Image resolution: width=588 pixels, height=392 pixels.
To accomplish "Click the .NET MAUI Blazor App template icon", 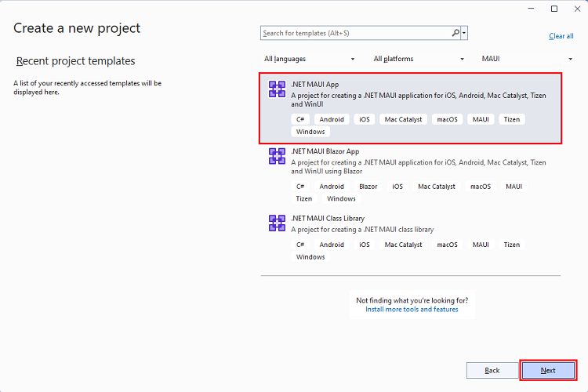I will 277,156.
